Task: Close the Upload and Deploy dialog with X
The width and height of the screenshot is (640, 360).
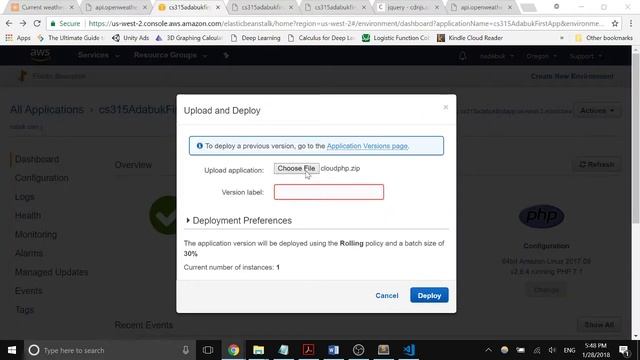Action: tap(445, 107)
